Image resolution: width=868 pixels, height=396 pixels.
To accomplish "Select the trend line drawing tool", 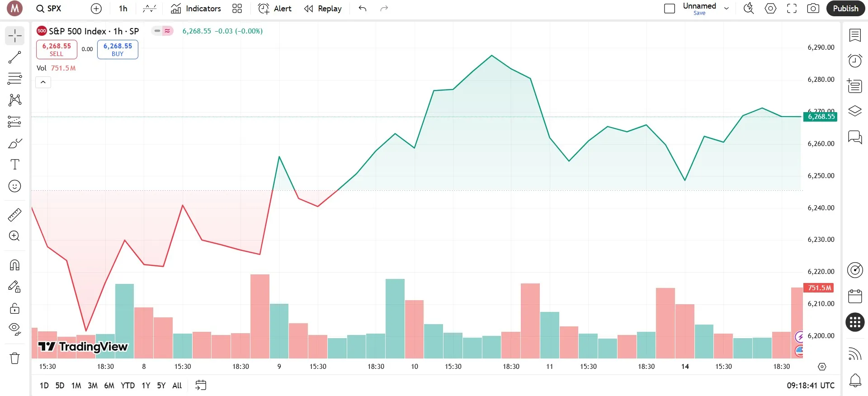I will (14, 57).
